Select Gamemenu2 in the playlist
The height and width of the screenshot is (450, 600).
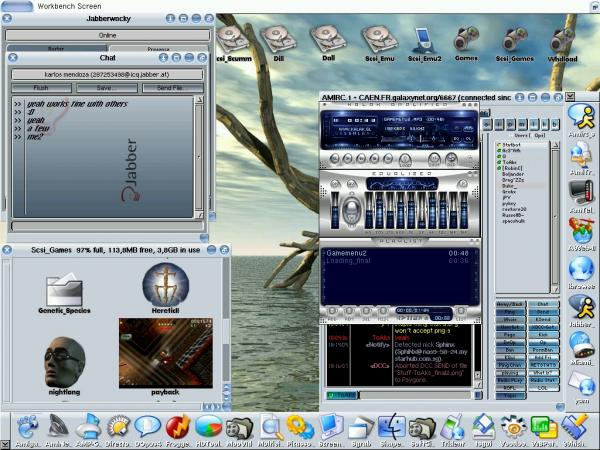pos(397,253)
